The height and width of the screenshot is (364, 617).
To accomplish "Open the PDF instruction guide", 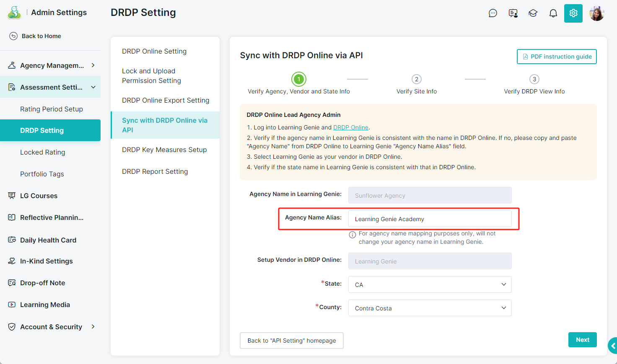I will point(557,57).
